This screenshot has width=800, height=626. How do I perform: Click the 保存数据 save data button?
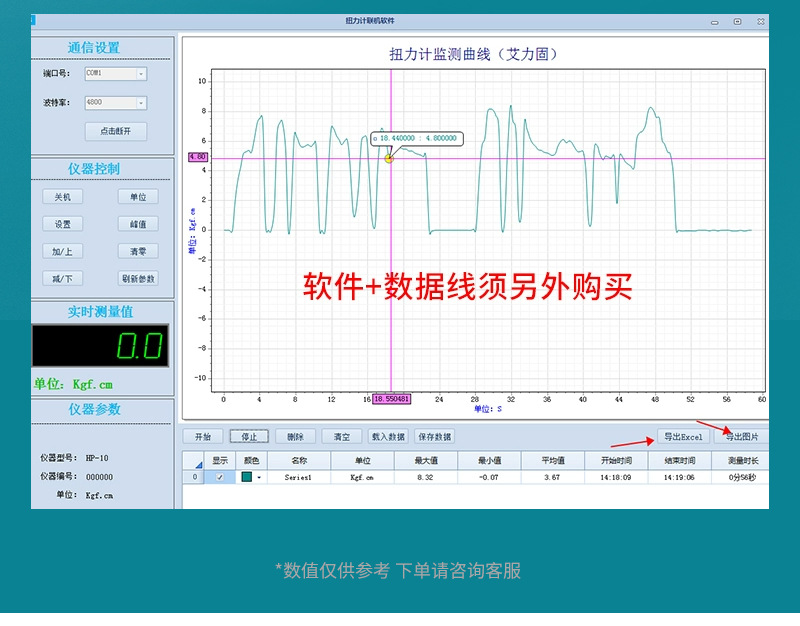(x=435, y=437)
